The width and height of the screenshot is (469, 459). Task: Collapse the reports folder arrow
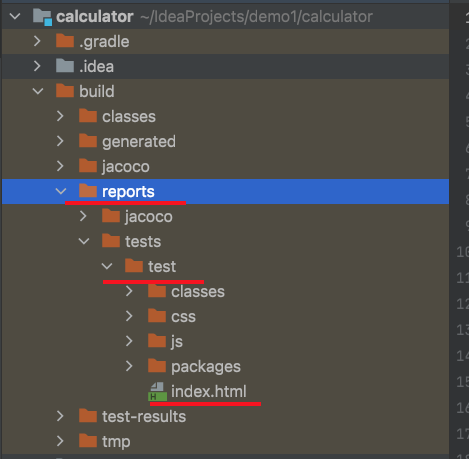point(61,191)
